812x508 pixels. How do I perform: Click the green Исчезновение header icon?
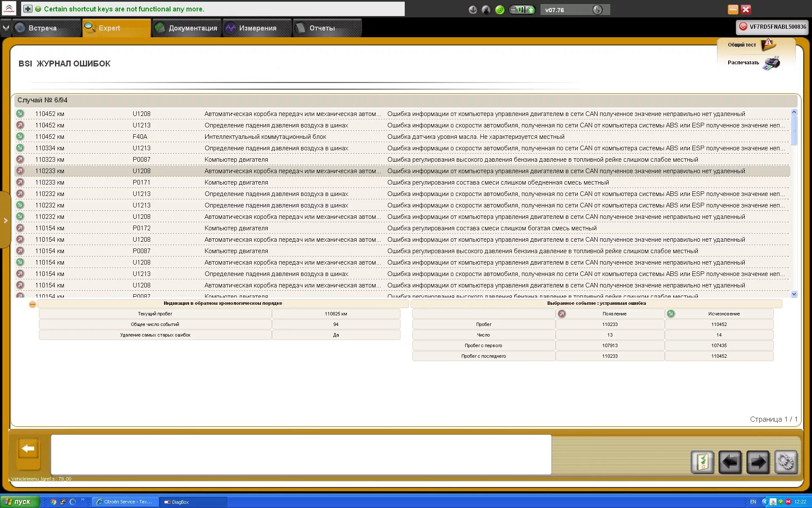pyautogui.click(x=671, y=314)
